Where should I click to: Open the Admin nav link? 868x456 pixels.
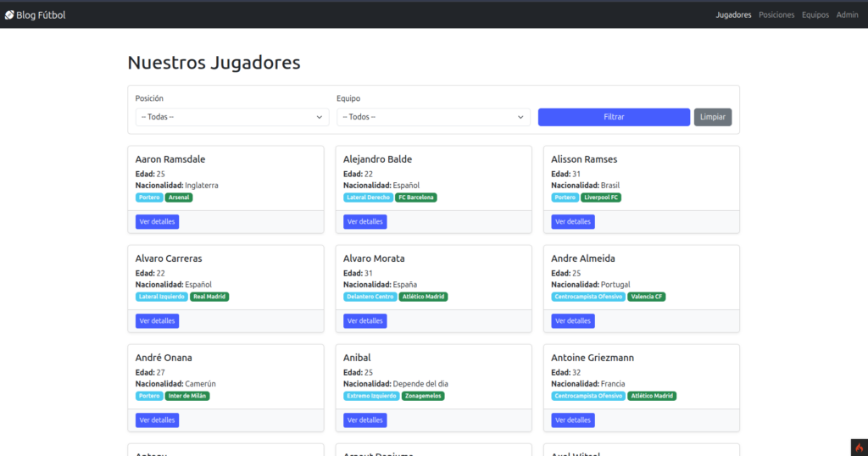847,14
